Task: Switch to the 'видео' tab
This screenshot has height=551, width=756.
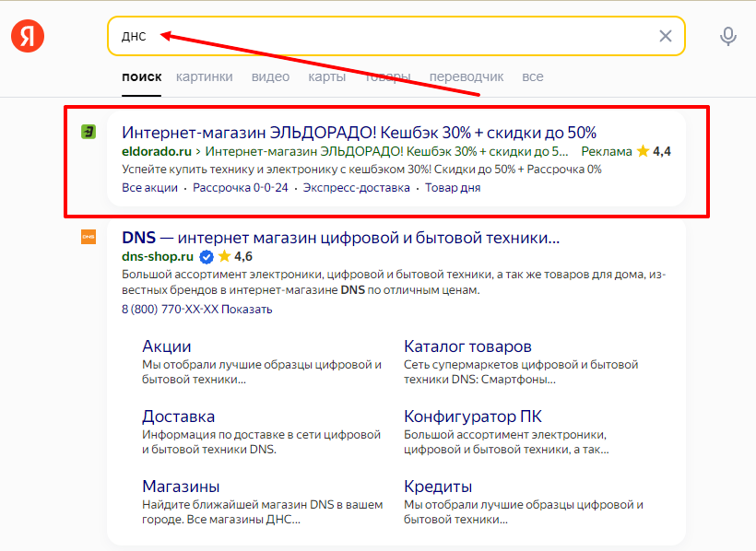Action: [270, 76]
